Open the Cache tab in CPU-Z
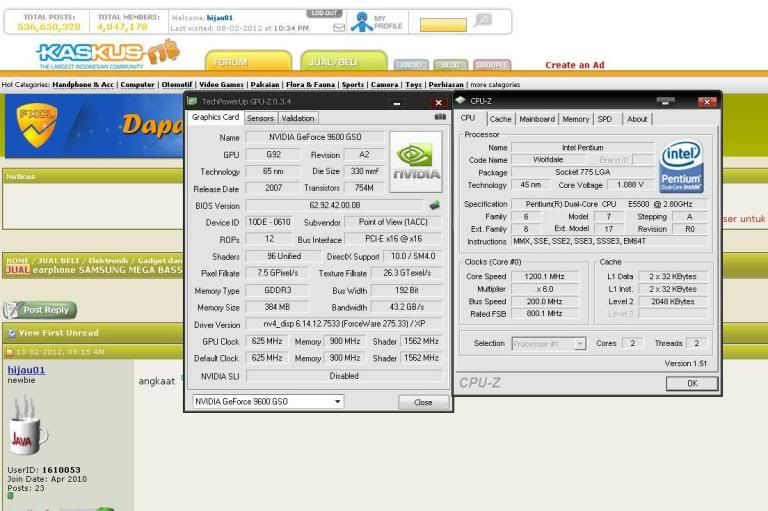768x511 pixels. click(x=500, y=119)
